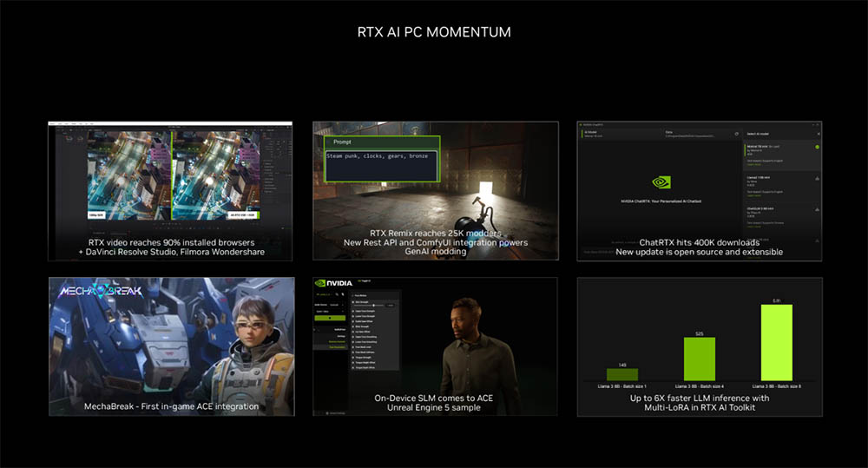868x468 pixels.
Task: Click the NVIDIA eye logo in ChatRTX
Action: tap(661, 182)
